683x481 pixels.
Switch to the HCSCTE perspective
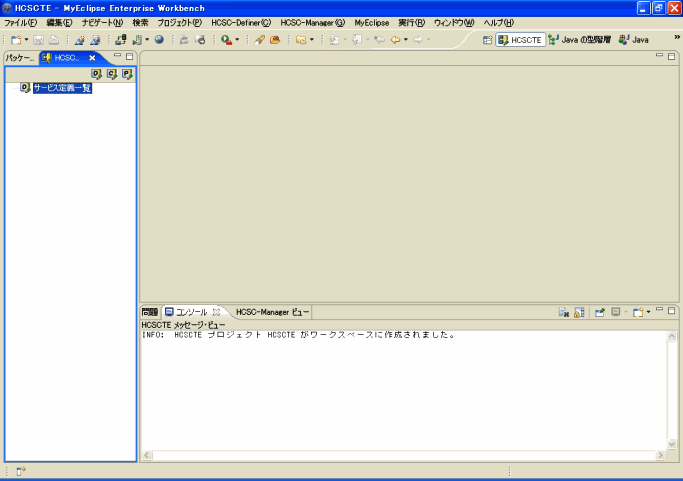[520, 40]
